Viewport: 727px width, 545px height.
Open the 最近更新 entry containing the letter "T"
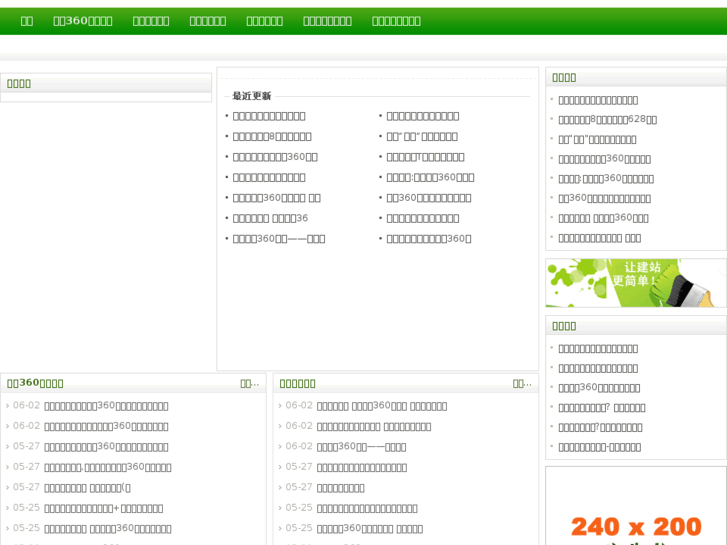[x=425, y=157]
